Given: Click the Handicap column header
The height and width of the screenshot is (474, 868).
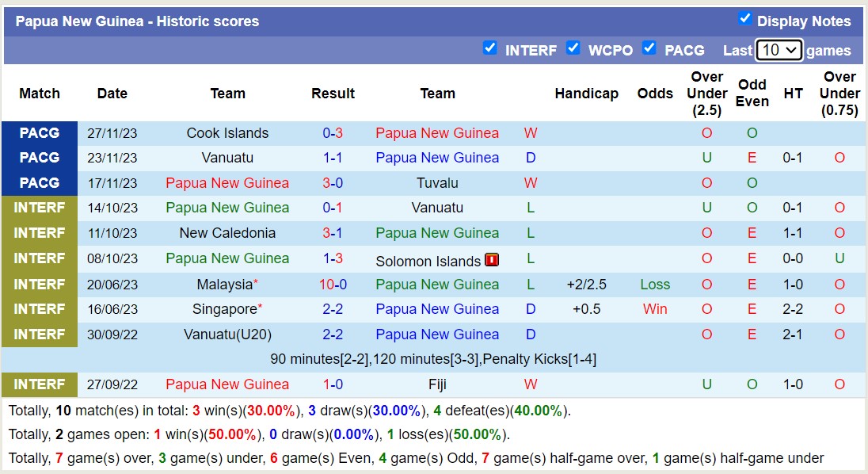Looking at the screenshot, I should [587, 93].
